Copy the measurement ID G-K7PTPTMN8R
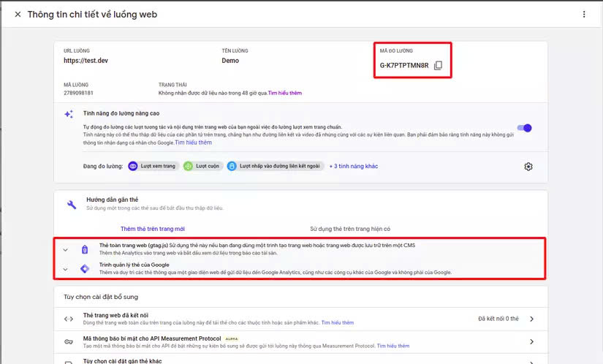603x364 pixels. pos(438,65)
